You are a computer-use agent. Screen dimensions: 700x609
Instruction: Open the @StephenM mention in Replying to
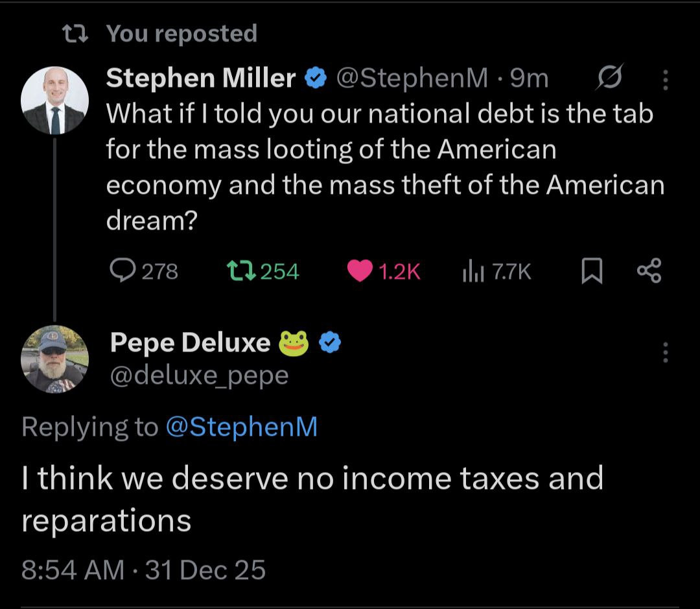242,427
